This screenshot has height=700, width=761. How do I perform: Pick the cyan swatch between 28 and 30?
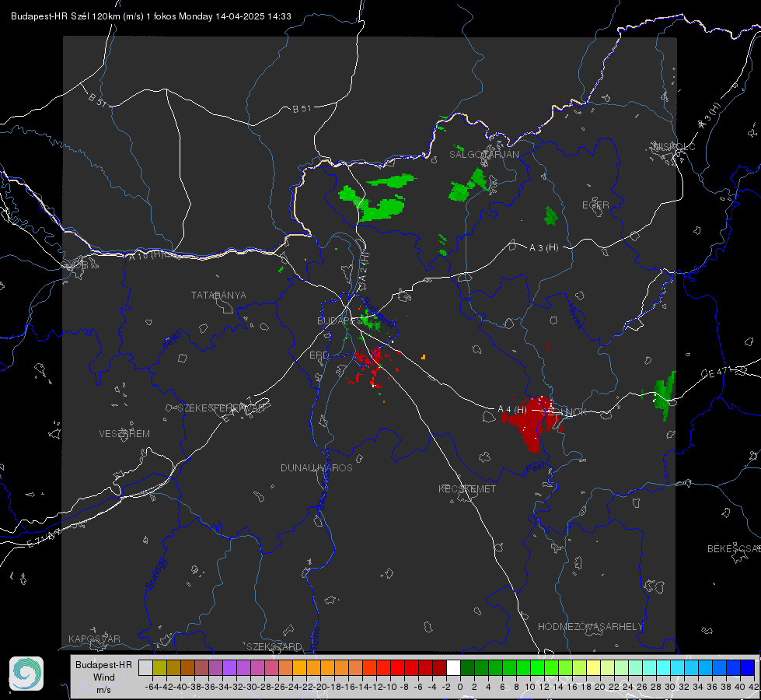[x=663, y=667]
